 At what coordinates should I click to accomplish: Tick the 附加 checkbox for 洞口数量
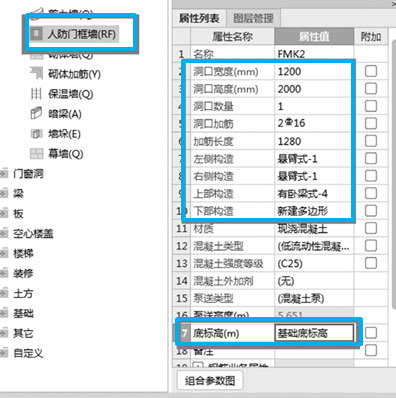click(x=371, y=106)
